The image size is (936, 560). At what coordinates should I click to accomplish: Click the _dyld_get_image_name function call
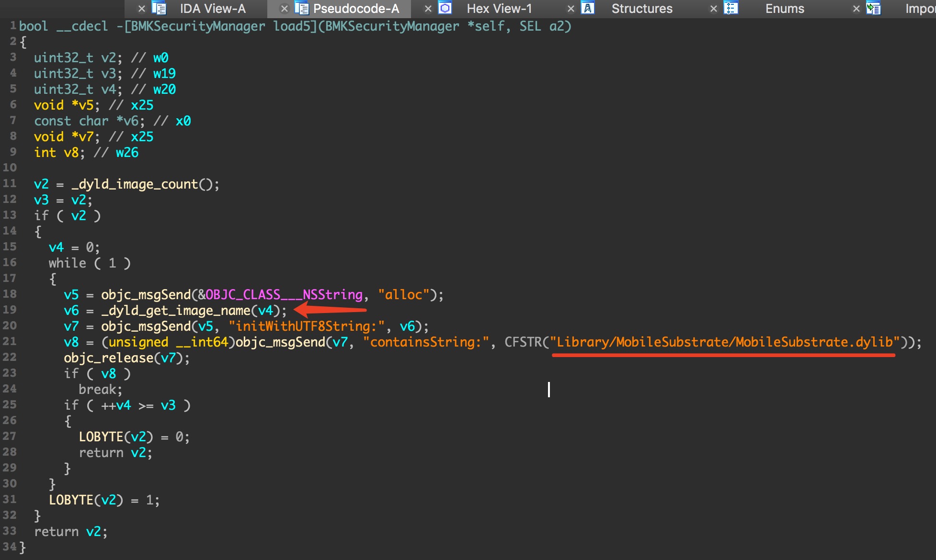click(x=176, y=311)
